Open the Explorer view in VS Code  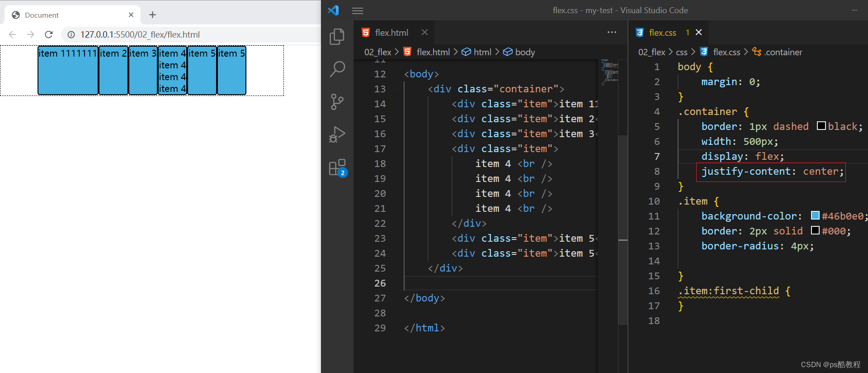pyautogui.click(x=337, y=37)
